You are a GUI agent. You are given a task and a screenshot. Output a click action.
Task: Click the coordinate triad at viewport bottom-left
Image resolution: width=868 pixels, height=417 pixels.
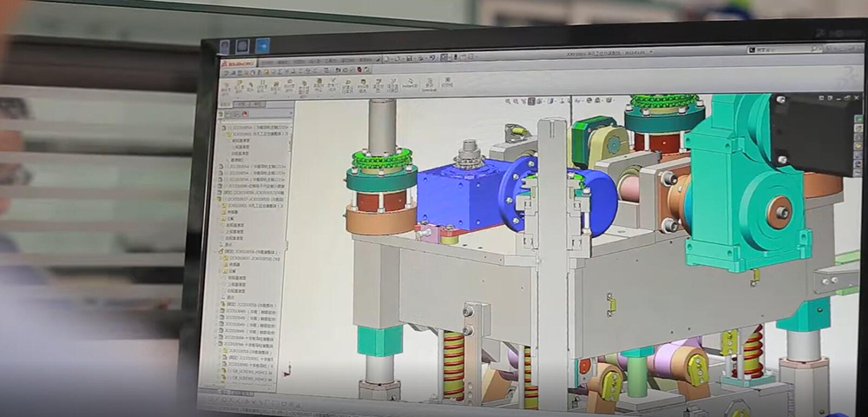[287, 370]
